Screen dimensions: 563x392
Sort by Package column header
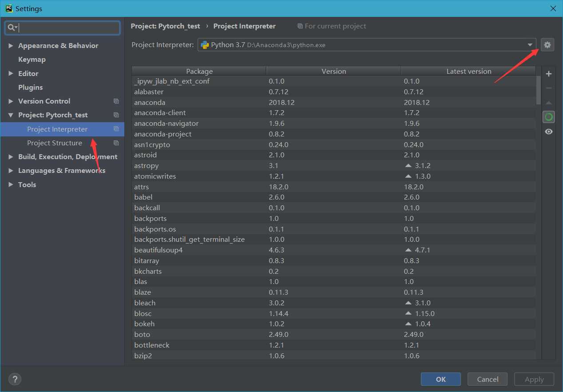tap(199, 71)
